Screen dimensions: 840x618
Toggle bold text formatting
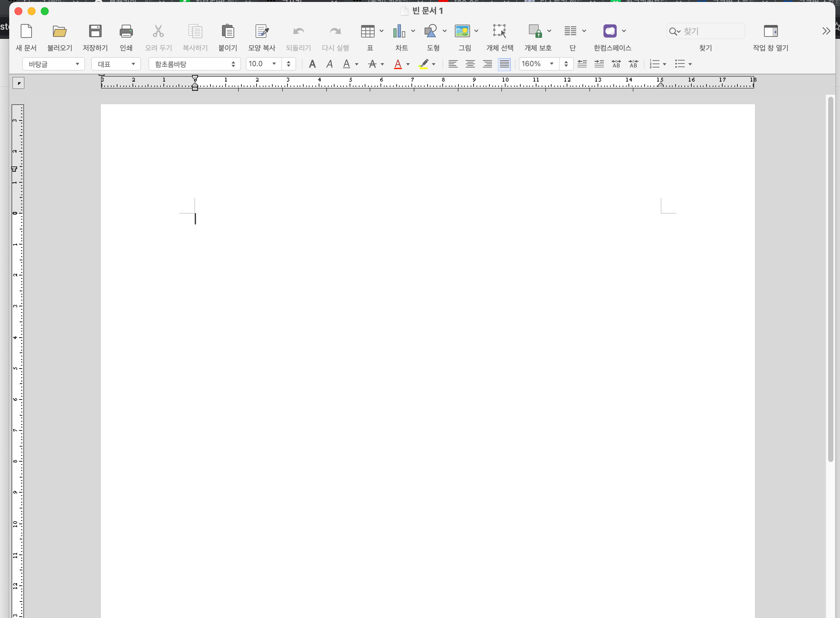(x=312, y=64)
